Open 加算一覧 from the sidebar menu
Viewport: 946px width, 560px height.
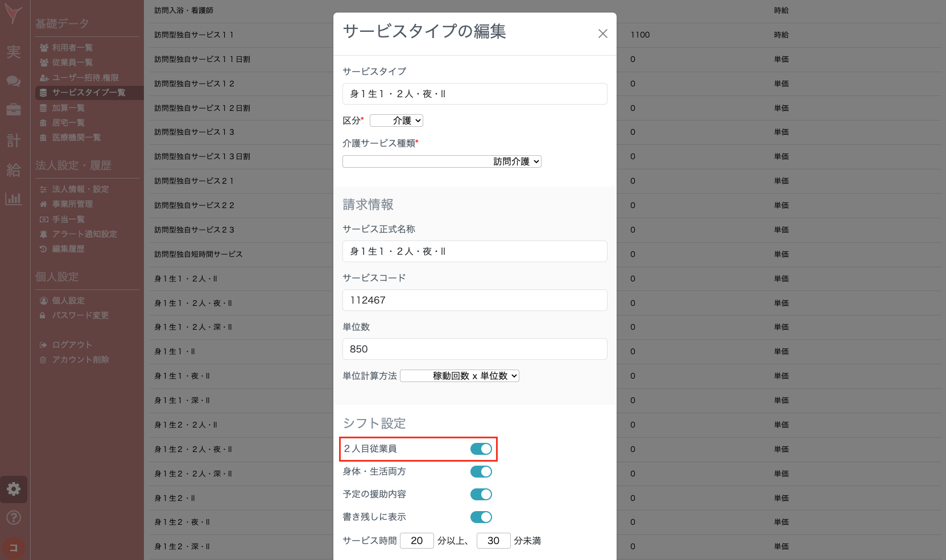(x=68, y=107)
